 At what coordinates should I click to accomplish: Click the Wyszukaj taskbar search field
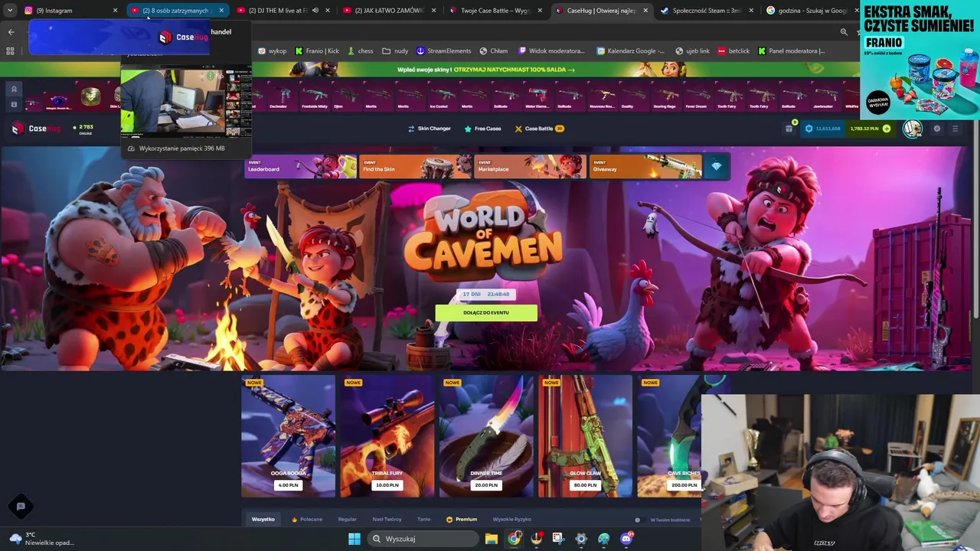click(x=423, y=539)
